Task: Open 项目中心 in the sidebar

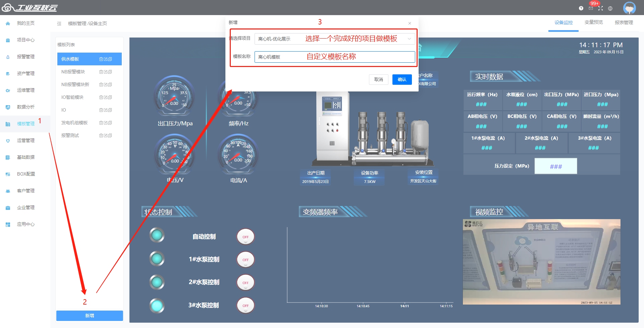Action: 25,40
